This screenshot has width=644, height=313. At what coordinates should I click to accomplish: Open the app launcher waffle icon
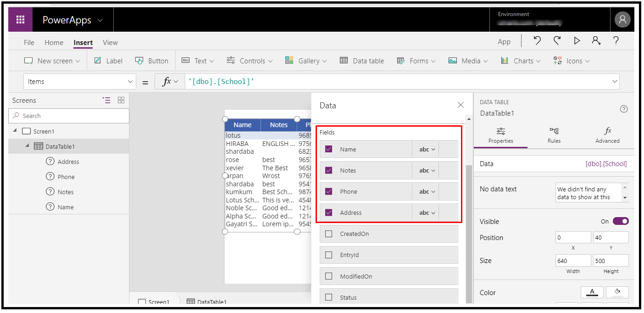click(x=20, y=20)
